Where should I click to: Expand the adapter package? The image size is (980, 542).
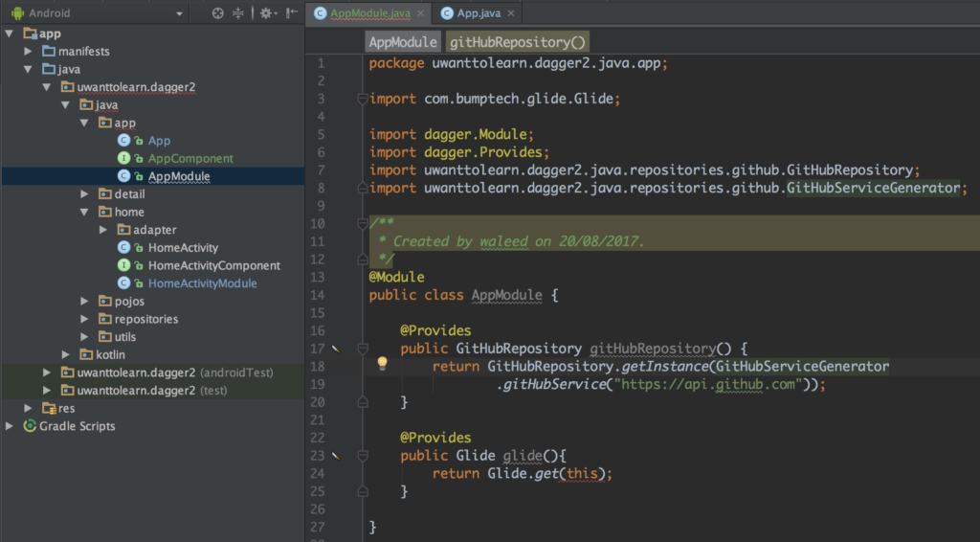(x=103, y=230)
